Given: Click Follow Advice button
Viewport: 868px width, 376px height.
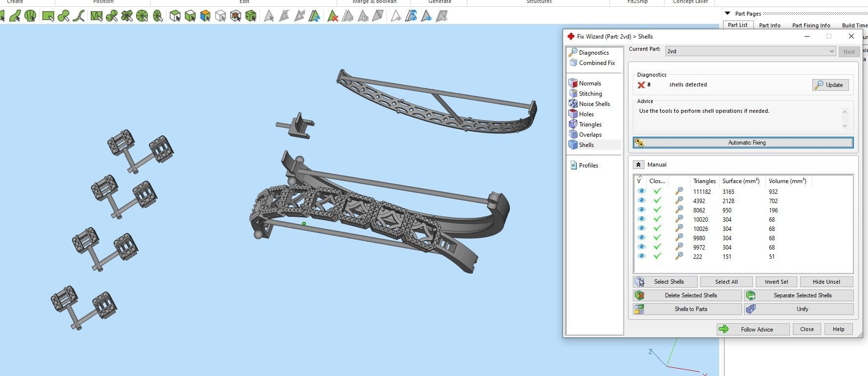Looking at the screenshot, I should [x=753, y=329].
